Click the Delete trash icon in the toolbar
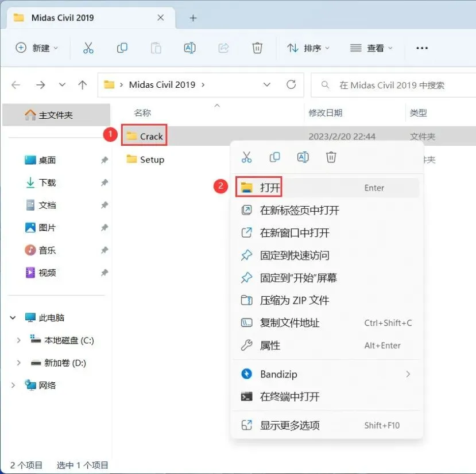Screen dimensions: 476x474 [257, 48]
